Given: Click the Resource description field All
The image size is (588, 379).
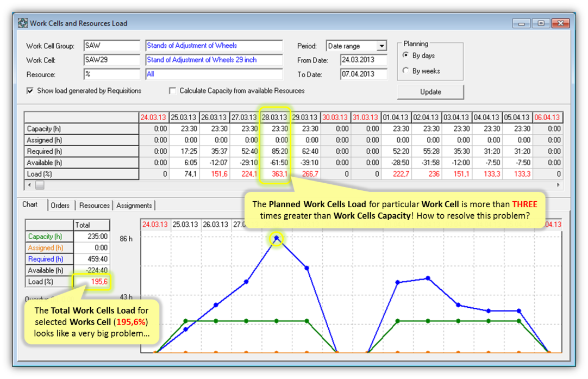Looking at the screenshot, I should coord(214,74).
